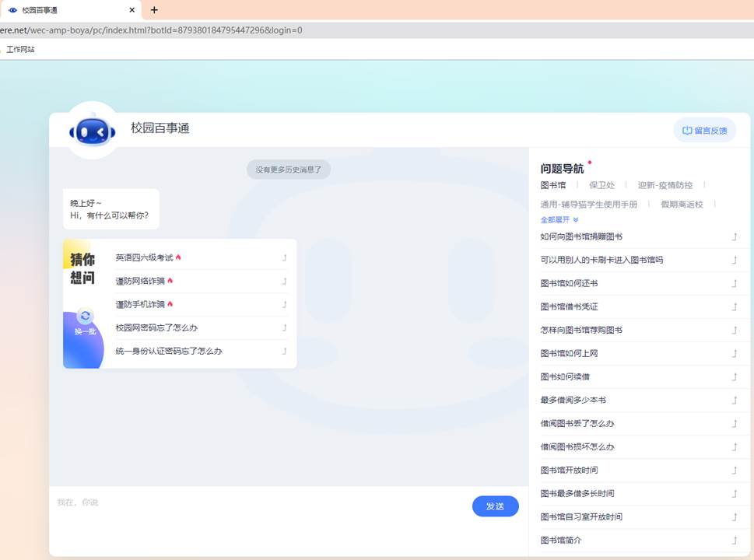Open a new browser tab with plus

pyautogui.click(x=154, y=10)
